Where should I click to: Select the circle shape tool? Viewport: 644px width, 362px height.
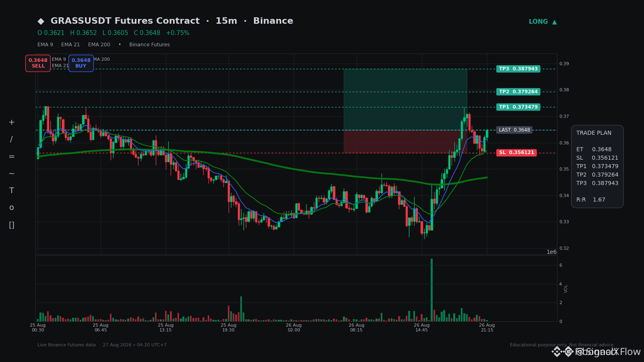pos(12,208)
